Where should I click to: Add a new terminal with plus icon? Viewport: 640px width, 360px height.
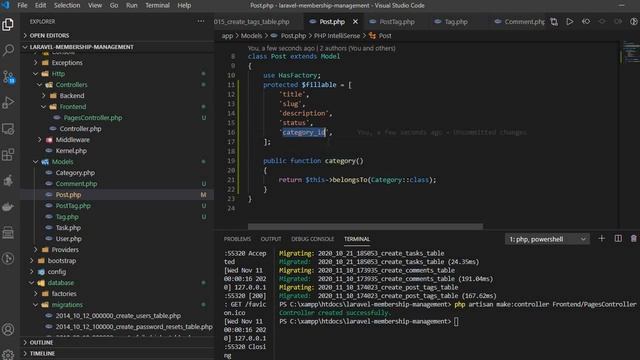(602, 238)
